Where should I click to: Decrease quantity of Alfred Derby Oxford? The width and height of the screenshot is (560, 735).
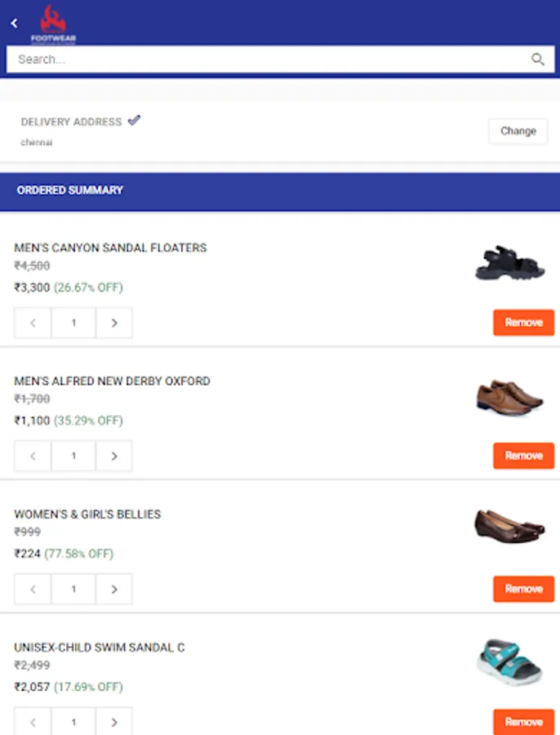coord(33,456)
